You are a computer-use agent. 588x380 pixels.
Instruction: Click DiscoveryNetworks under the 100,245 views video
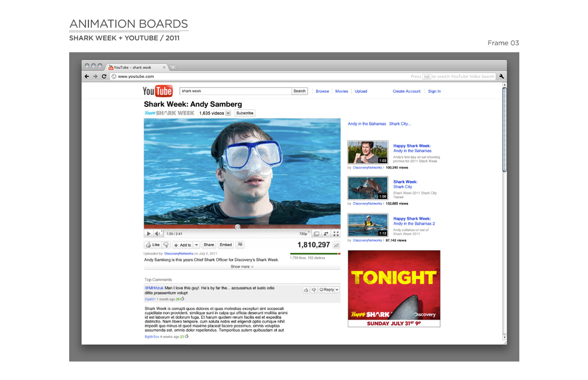[367, 167]
